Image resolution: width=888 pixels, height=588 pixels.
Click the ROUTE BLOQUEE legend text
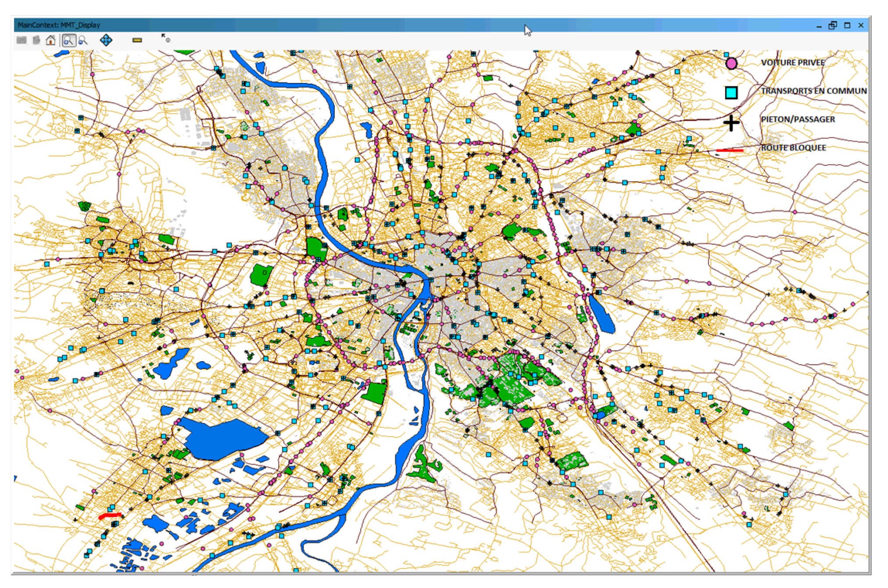[x=793, y=148]
